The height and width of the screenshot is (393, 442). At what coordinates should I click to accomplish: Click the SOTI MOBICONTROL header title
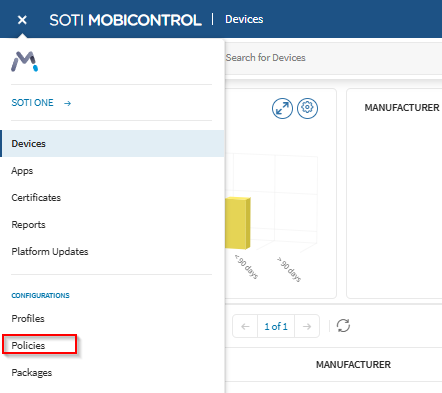coord(125,20)
